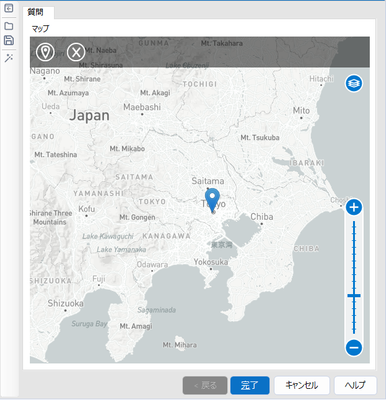Zoom out with the minus button

[x=354, y=348]
